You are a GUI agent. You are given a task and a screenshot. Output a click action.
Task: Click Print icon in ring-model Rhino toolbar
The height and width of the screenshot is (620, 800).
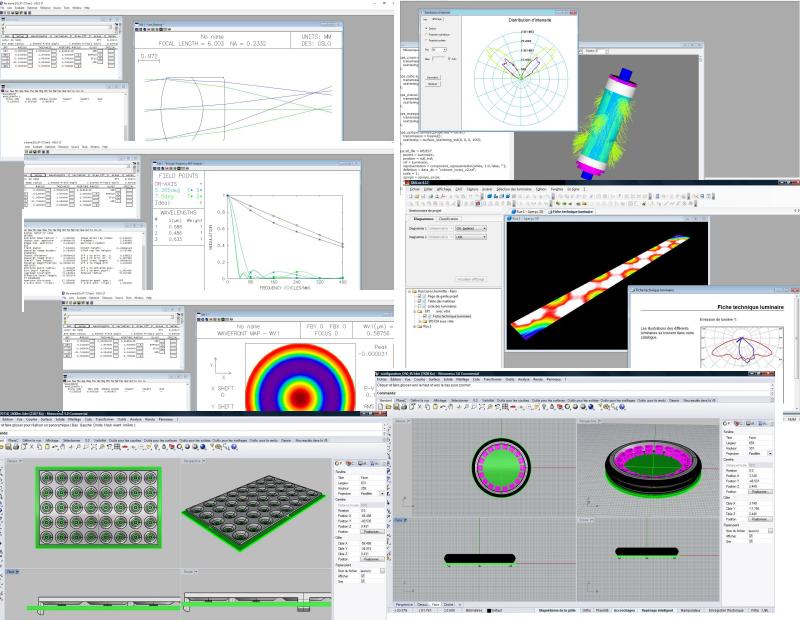coord(404,407)
